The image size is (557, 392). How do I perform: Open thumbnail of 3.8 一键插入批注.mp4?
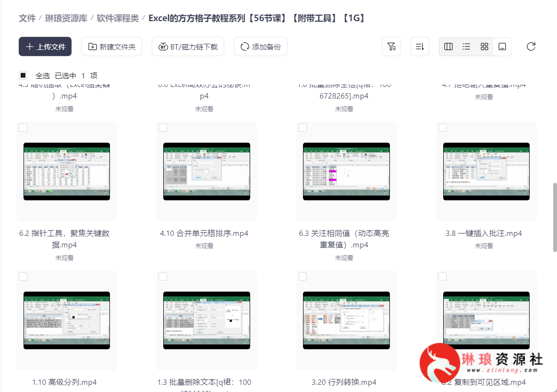pyautogui.click(x=486, y=171)
